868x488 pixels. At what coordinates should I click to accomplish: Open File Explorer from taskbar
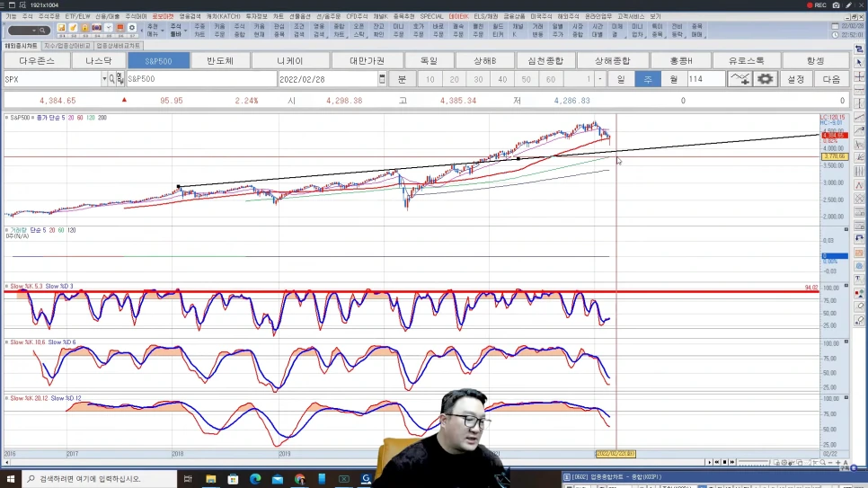(x=211, y=479)
